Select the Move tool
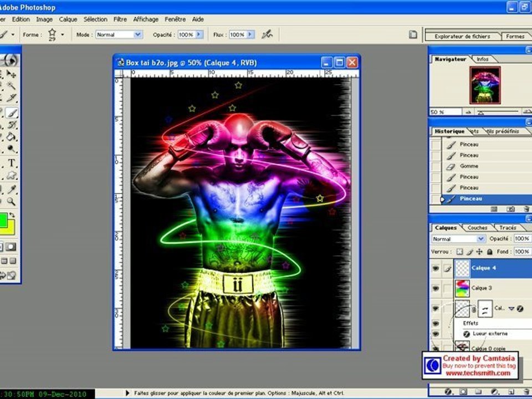Image resolution: width=532 pixels, height=399 pixels. click(x=12, y=74)
